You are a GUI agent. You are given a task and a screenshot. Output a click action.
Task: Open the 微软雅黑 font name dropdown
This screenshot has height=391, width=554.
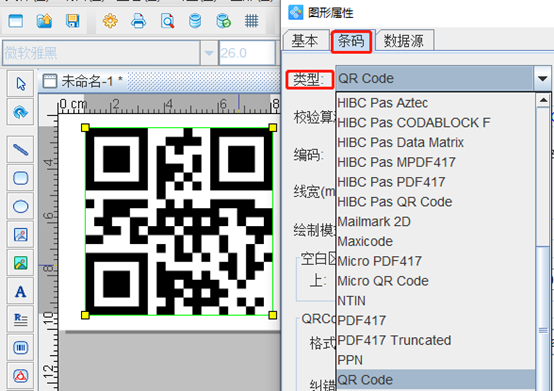click(x=209, y=53)
